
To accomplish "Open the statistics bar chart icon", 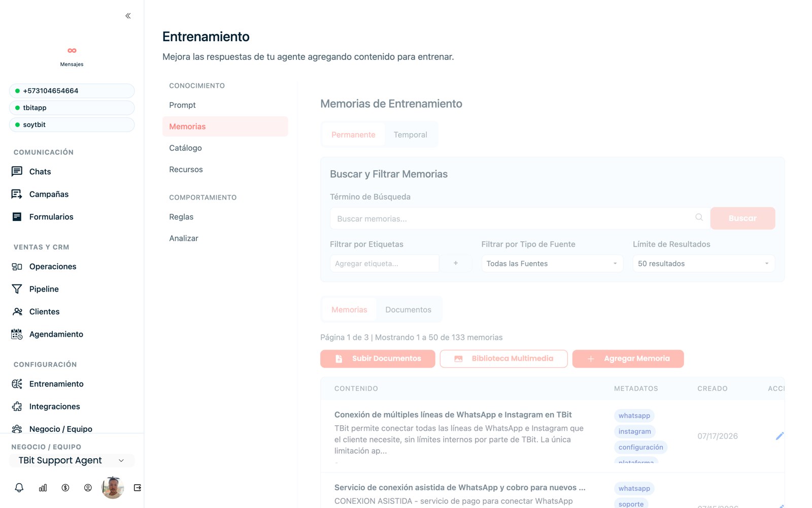I will pyautogui.click(x=43, y=488).
